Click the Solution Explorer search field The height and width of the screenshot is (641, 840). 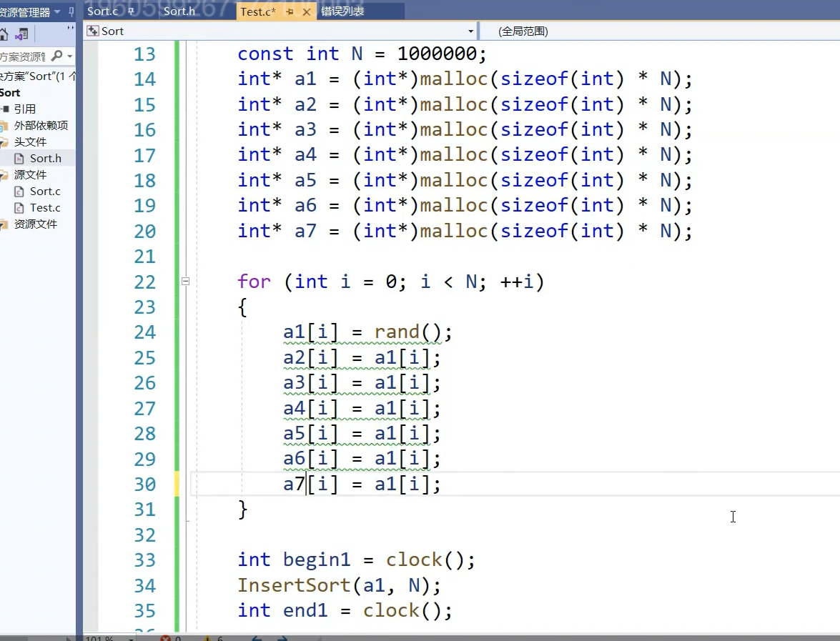[24, 56]
